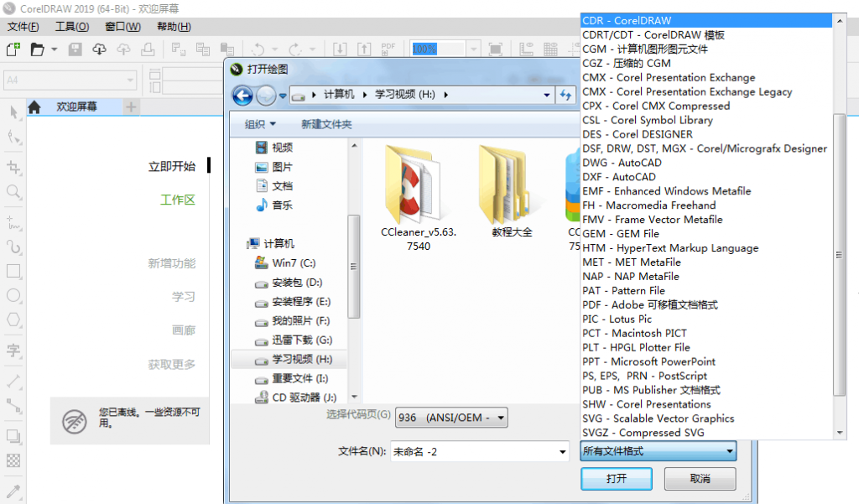
Task: Click the 打开 button
Action: (x=617, y=479)
